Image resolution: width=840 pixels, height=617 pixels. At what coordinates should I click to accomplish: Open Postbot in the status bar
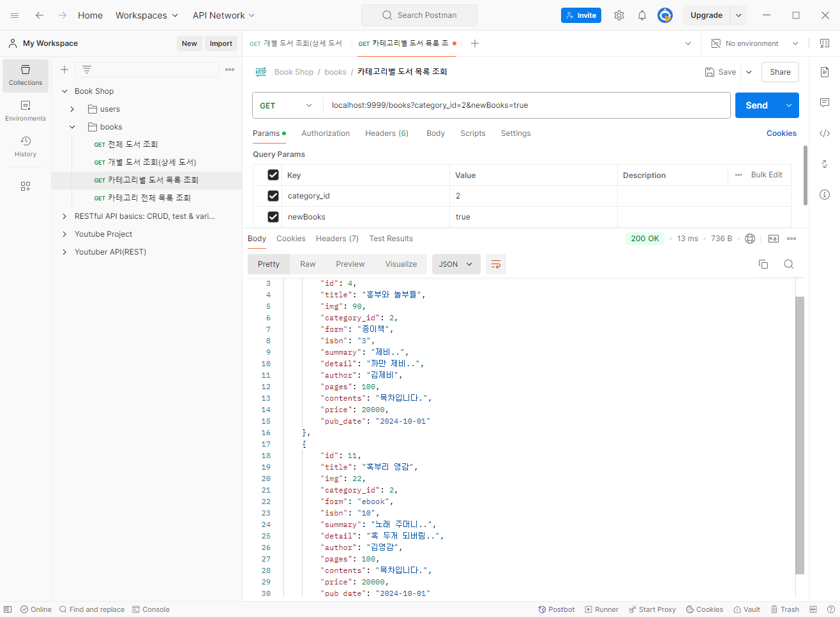coord(557,609)
